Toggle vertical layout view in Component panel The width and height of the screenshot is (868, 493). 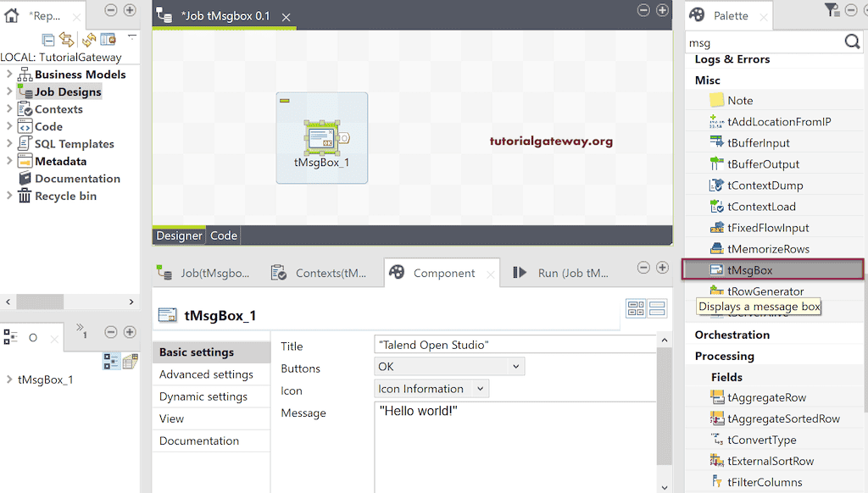coord(657,308)
